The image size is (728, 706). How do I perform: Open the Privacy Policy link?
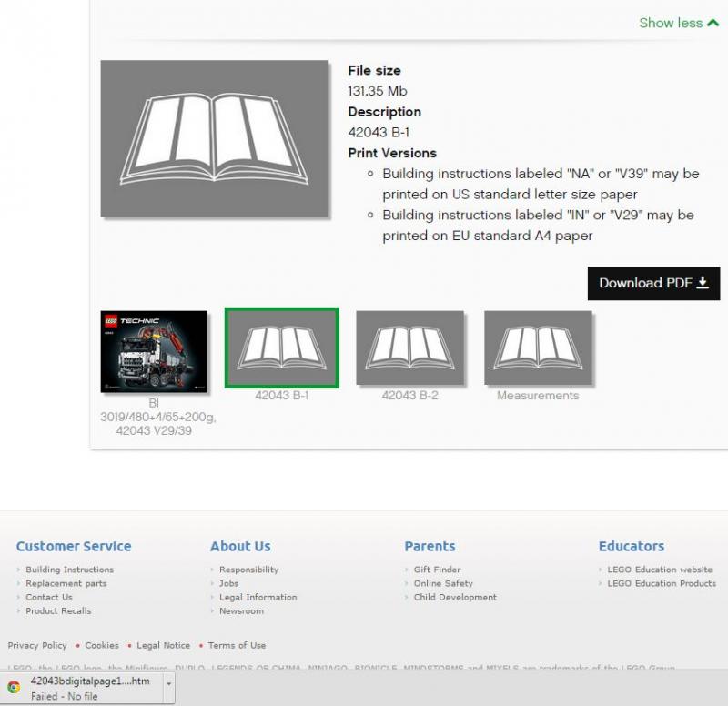pyautogui.click(x=37, y=645)
